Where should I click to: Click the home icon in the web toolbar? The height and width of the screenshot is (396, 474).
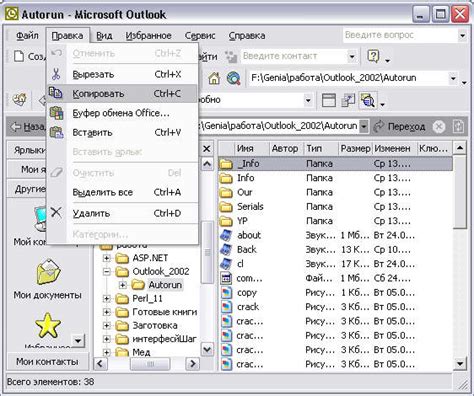pos(214,78)
